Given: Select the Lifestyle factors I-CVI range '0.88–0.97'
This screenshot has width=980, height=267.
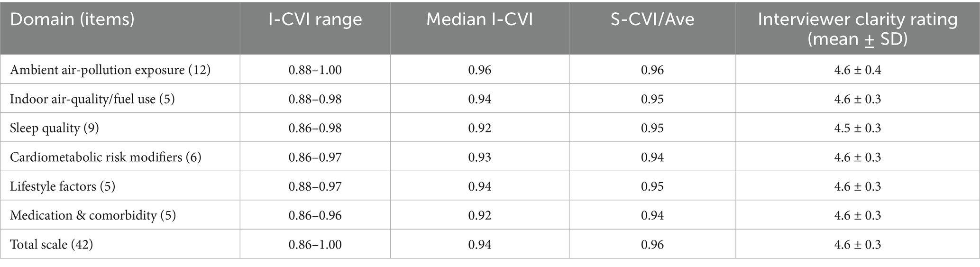Looking at the screenshot, I should click(x=315, y=186).
